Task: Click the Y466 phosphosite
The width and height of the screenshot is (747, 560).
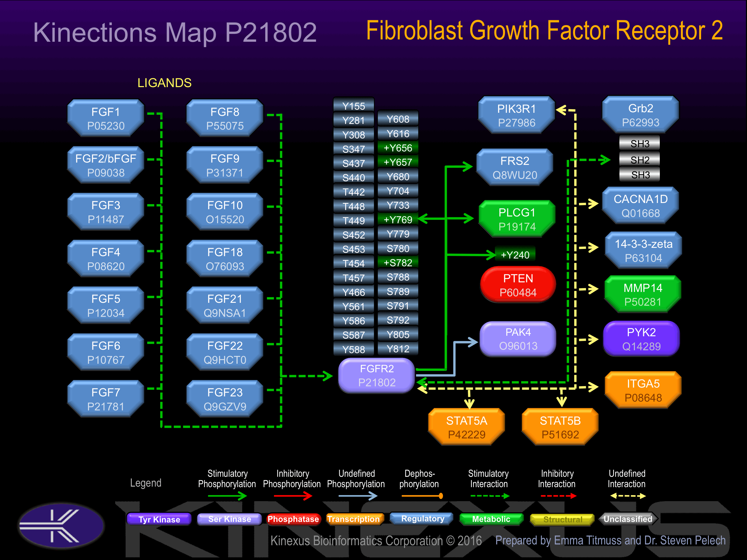Action: click(354, 292)
